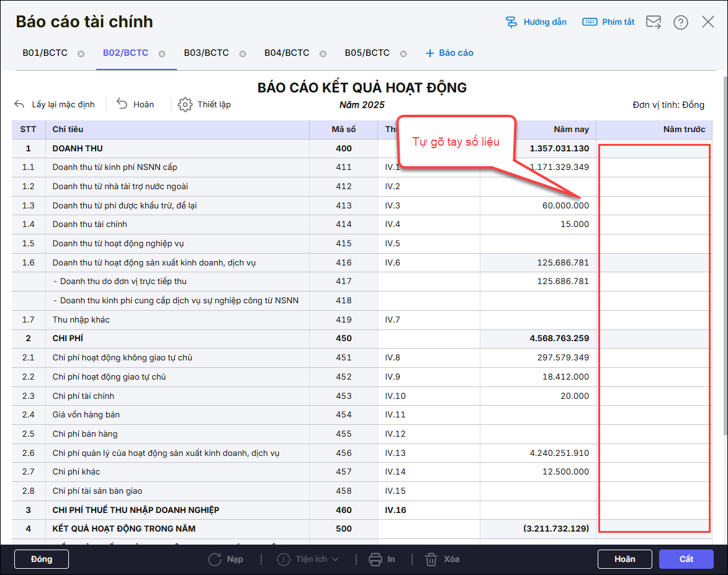Click the In printer icon

[x=375, y=559]
